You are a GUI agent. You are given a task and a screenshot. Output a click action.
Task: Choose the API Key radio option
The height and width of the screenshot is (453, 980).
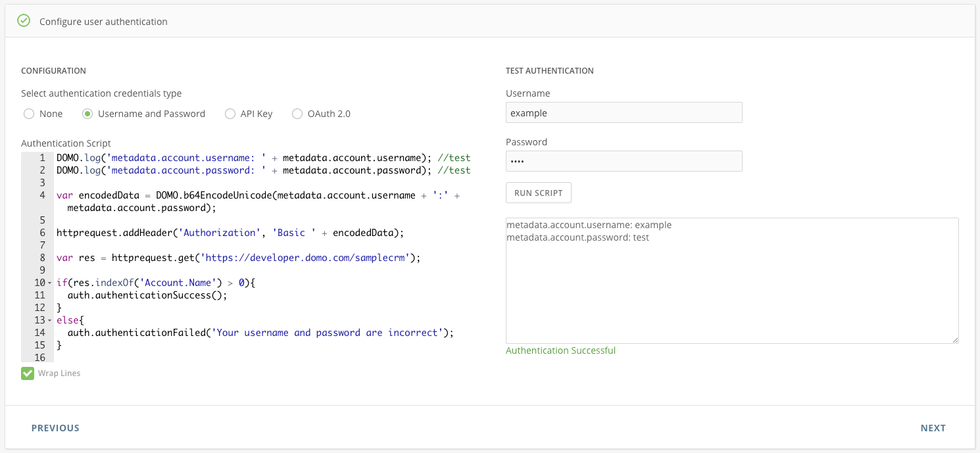pyautogui.click(x=230, y=114)
